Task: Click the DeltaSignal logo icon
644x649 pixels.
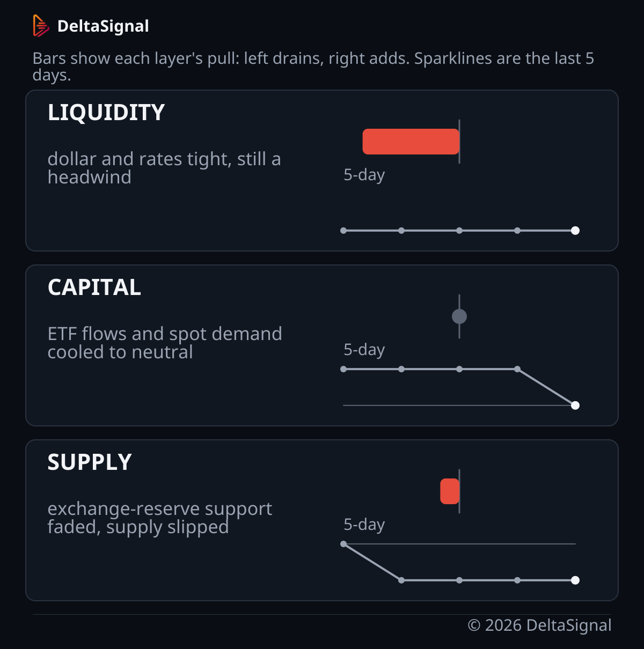Action: [41, 26]
